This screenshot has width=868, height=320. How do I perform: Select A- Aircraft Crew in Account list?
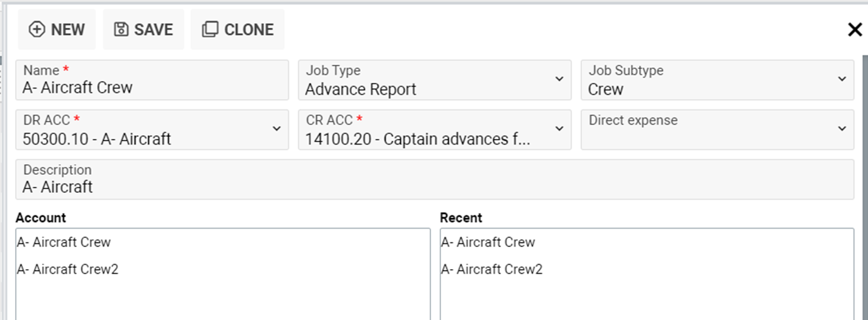[64, 242]
